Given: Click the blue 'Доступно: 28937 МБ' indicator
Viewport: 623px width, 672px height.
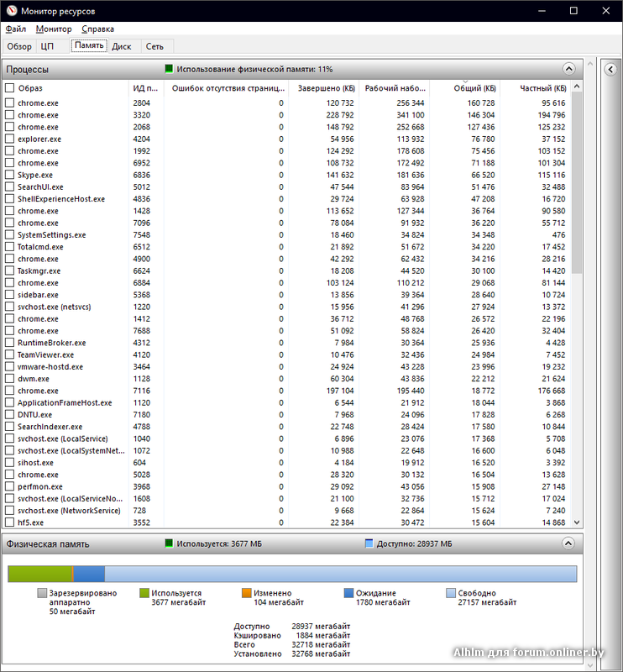Looking at the screenshot, I should coord(369,543).
